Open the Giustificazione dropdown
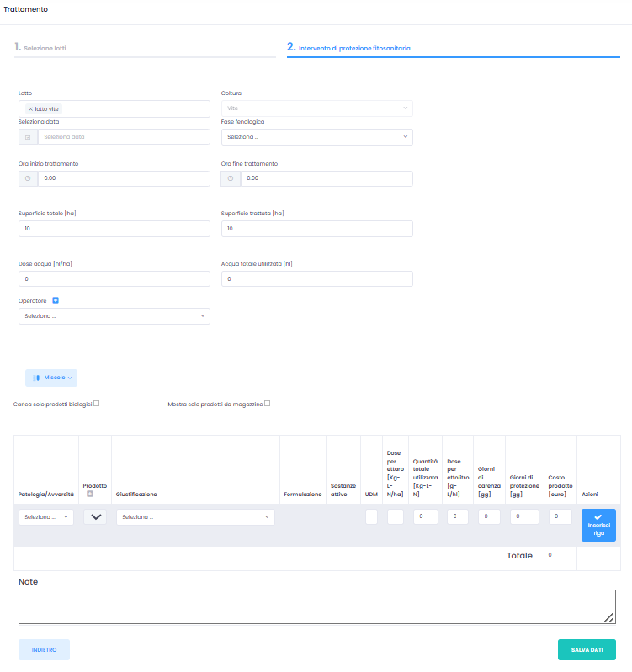Image resolution: width=632 pixels, height=672 pixels. (x=195, y=517)
